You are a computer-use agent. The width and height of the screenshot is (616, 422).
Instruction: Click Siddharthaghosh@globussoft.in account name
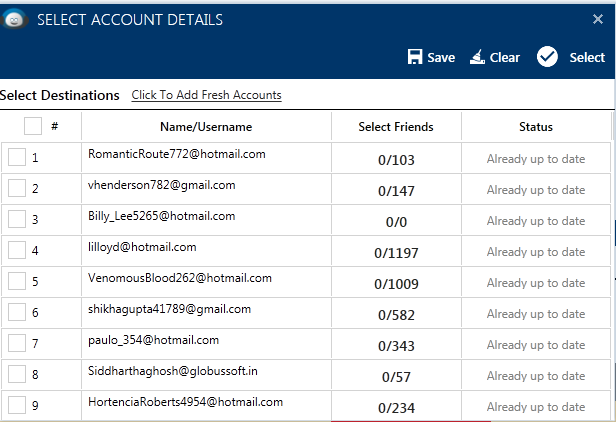pyautogui.click(x=173, y=371)
